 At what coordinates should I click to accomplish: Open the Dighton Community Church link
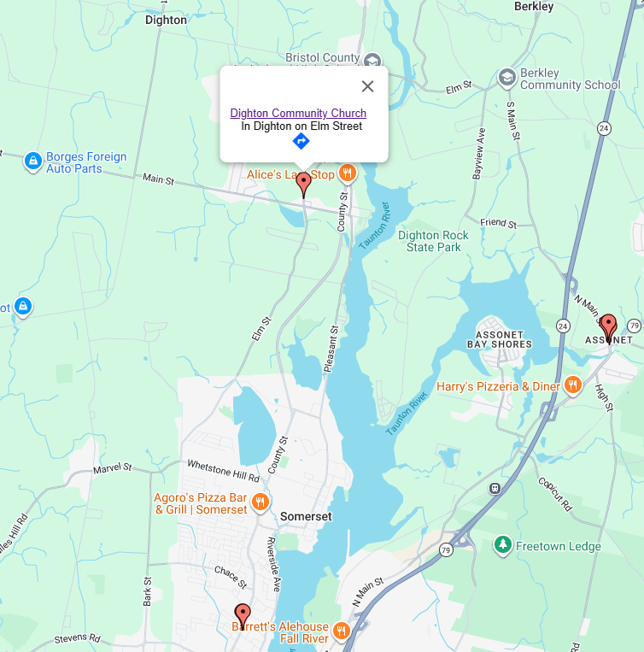(x=298, y=113)
